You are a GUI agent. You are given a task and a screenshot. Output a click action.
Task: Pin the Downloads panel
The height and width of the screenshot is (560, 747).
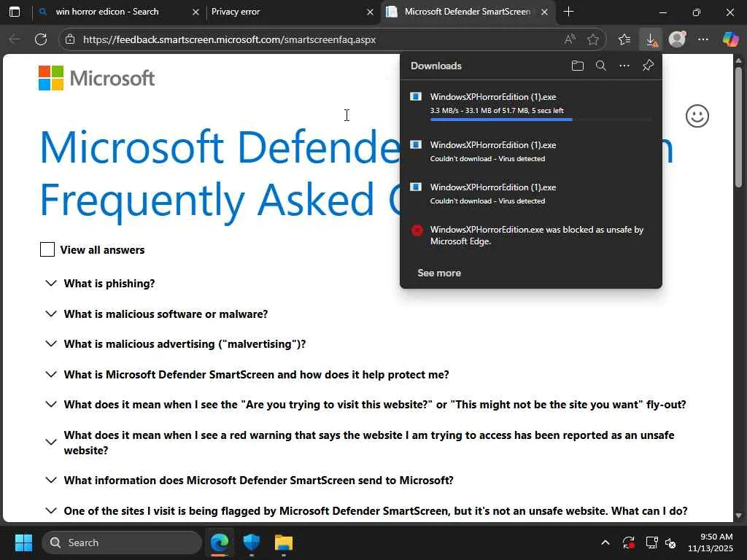[x=648, y=66]
